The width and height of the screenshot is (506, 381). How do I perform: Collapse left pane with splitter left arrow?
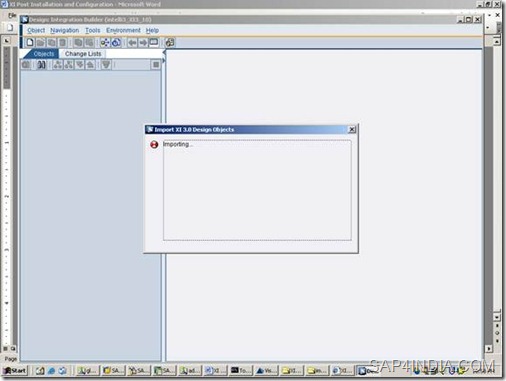(164, 52)
